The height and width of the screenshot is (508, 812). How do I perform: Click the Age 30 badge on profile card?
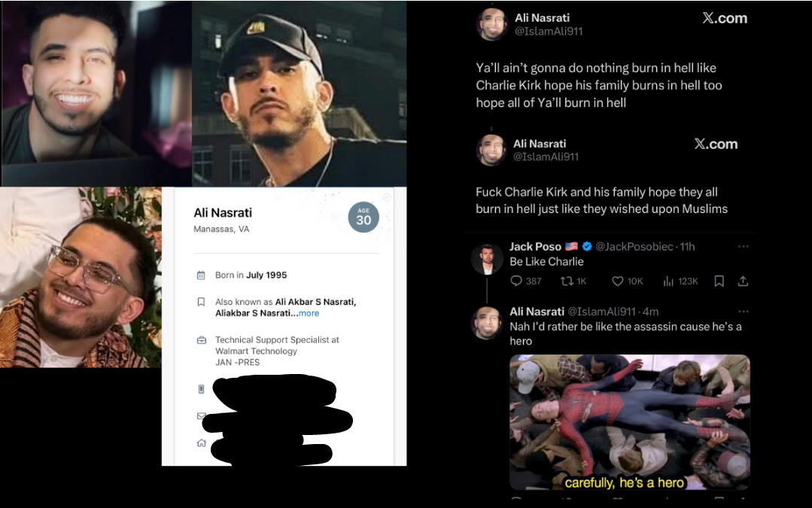[x=363, y=217]
